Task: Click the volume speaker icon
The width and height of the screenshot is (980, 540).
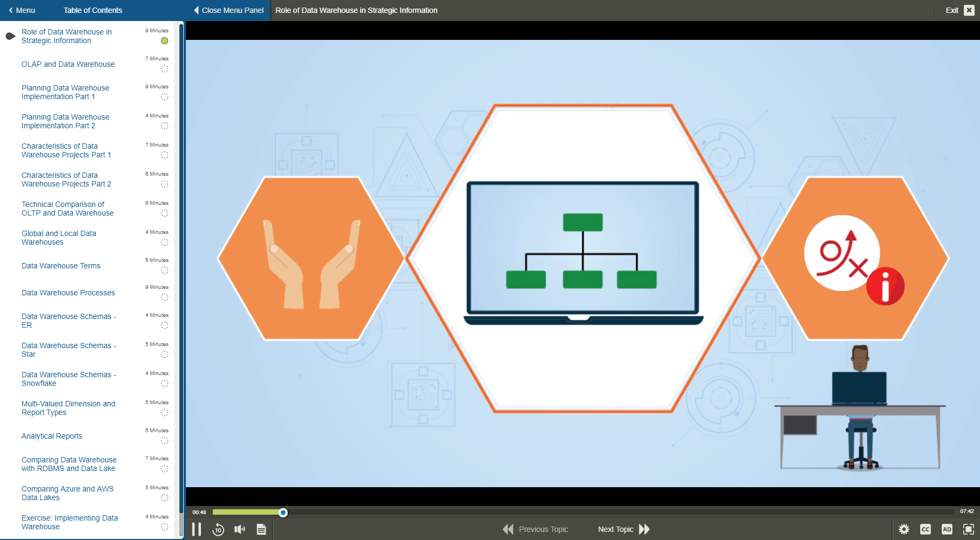Action: (x=240, y=529)
